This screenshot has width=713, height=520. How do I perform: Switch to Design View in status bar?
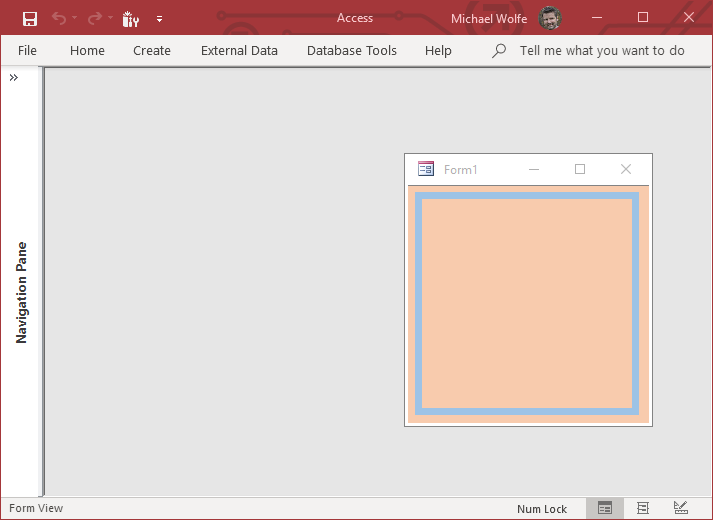(x=681, y=508)
